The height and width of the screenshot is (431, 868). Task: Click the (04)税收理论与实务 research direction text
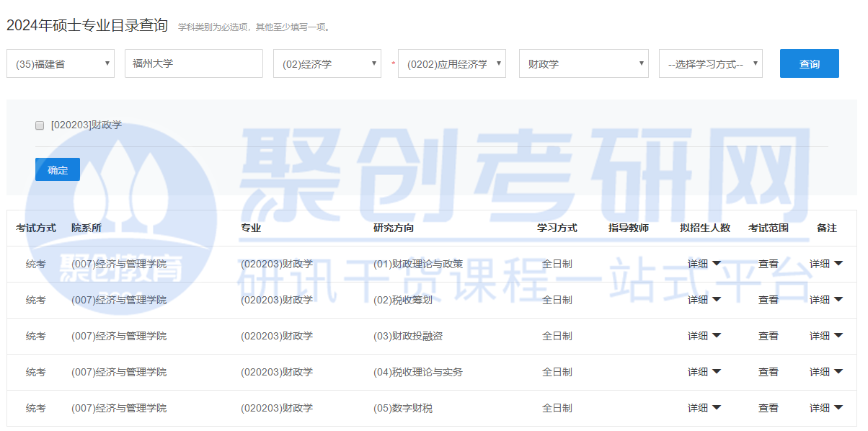click(x=418, y=372)
